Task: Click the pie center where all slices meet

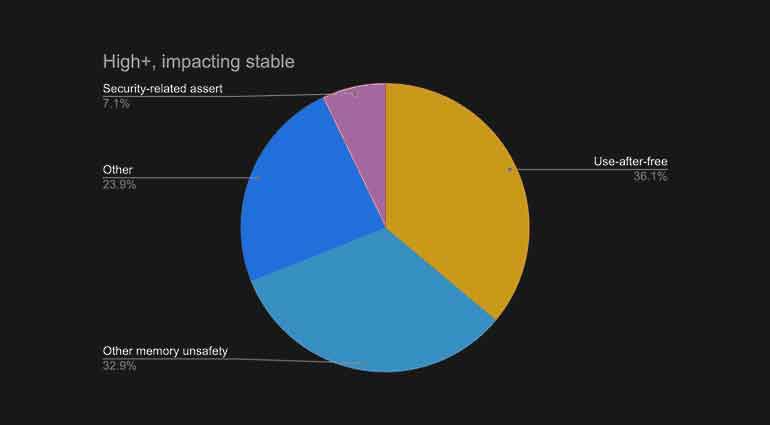Action: tap(385, 227)
